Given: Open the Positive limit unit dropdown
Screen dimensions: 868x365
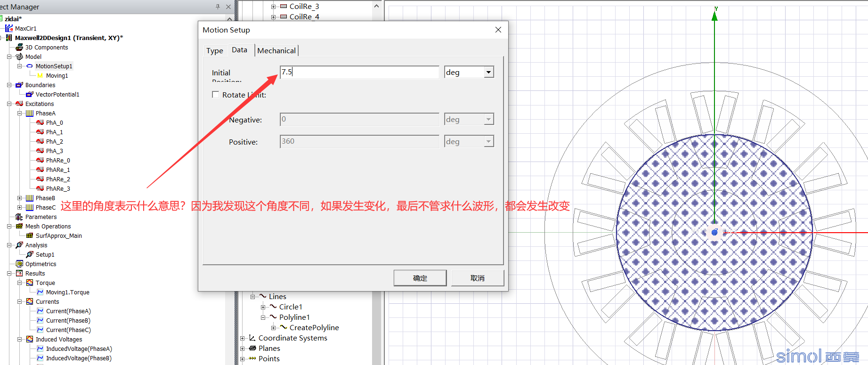Looking at the screenshot, I should [489, 141].
